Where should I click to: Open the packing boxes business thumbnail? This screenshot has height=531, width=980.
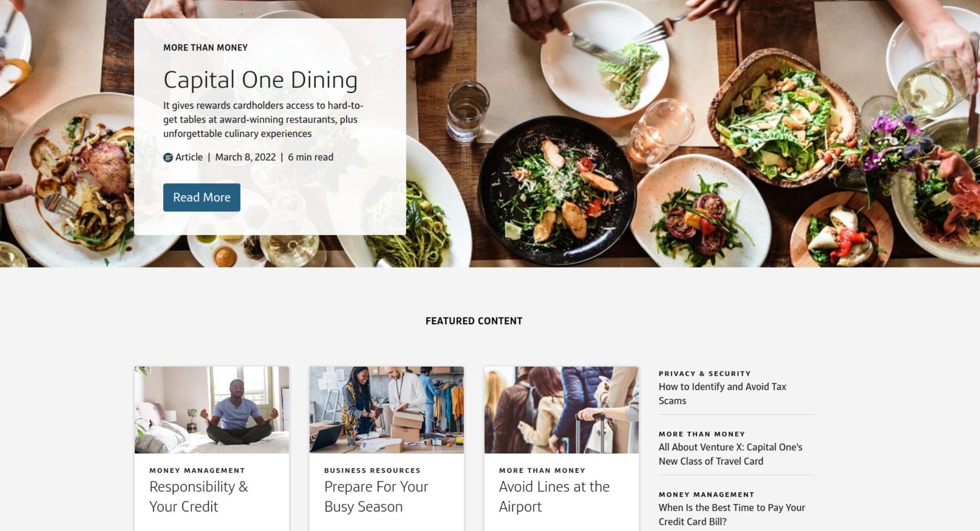pyautogui.click(x=386, y=409)
